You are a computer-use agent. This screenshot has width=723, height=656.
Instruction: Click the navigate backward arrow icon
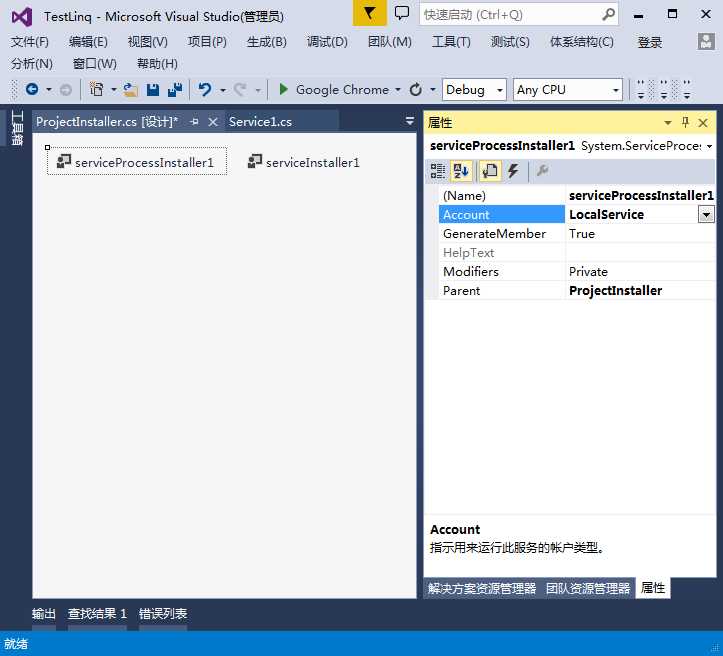click(32, 89)
